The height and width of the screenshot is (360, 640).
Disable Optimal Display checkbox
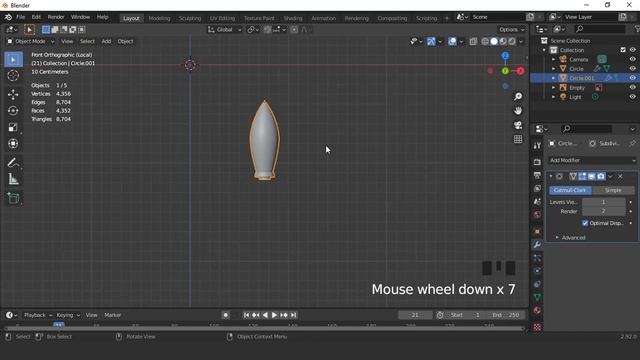tap(585, 223)
